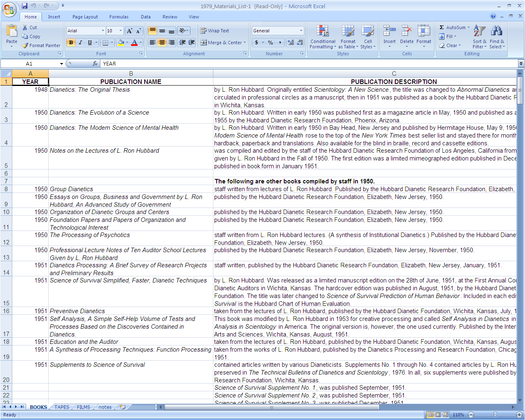Switch to the Formulas ribbon tab
Image resolution: width=525 pixels, height=420 pixels.
click(119, 17)
